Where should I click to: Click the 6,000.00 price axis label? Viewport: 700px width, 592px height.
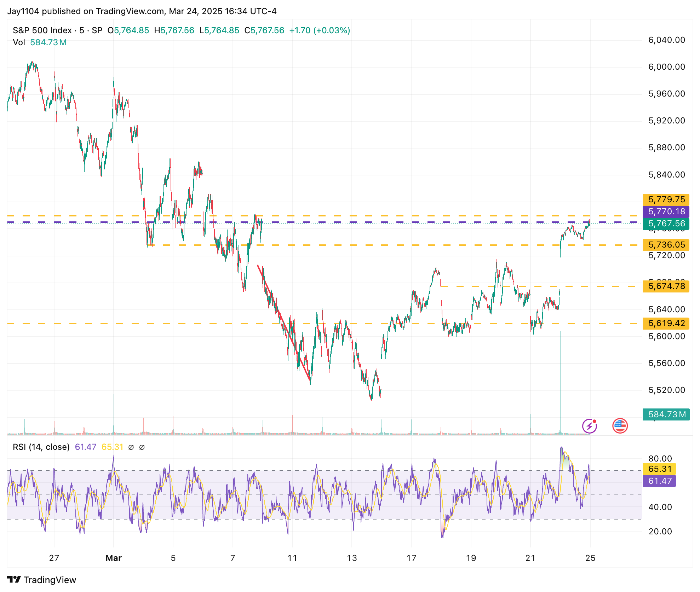[x=666, y=67]
